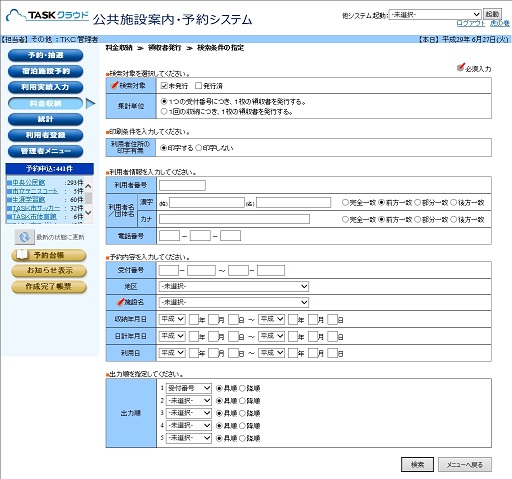Open the 中央公民館 link in list

(x=29, y=182)
